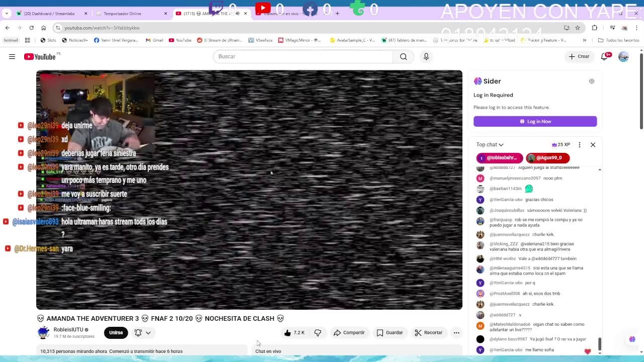
Task: Open channel notification preferences dropdown
Action: tap(143, 333)
